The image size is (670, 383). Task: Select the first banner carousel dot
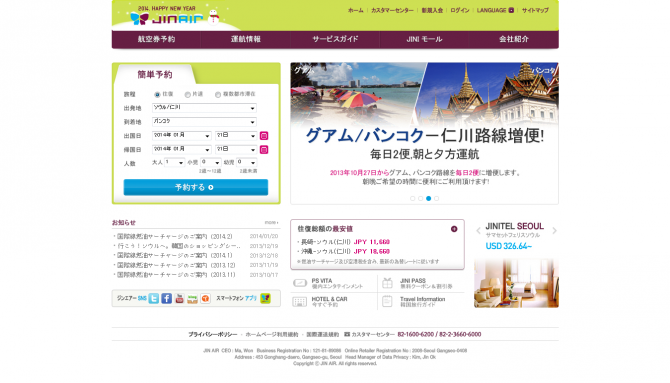[x=412, y=198]
